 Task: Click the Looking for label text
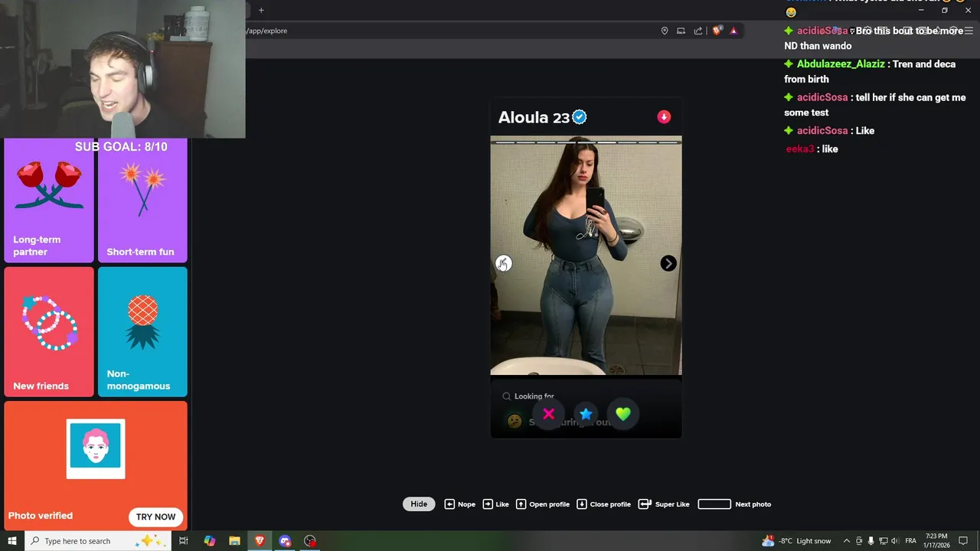pyautogui.click(x=534, y=396)
